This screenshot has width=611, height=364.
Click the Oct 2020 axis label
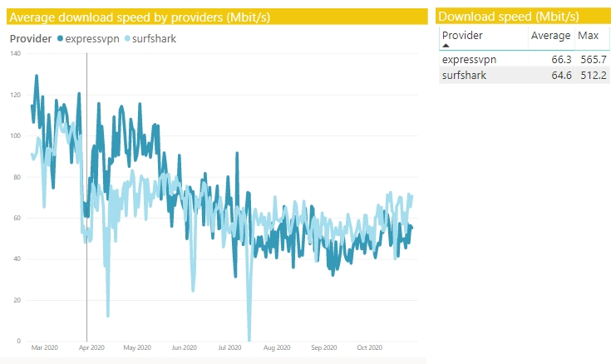tap(369, 347)
